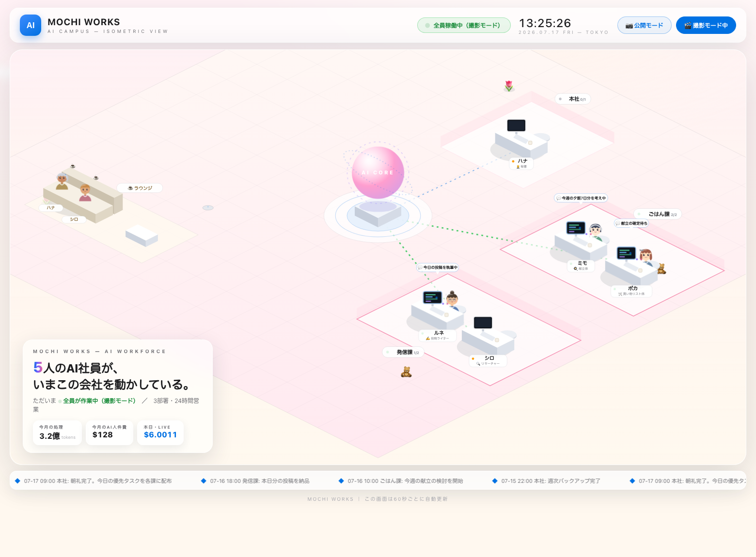The image size is (756, 557).
Task: Open the ラウンジ label
Action: point(140,188)
